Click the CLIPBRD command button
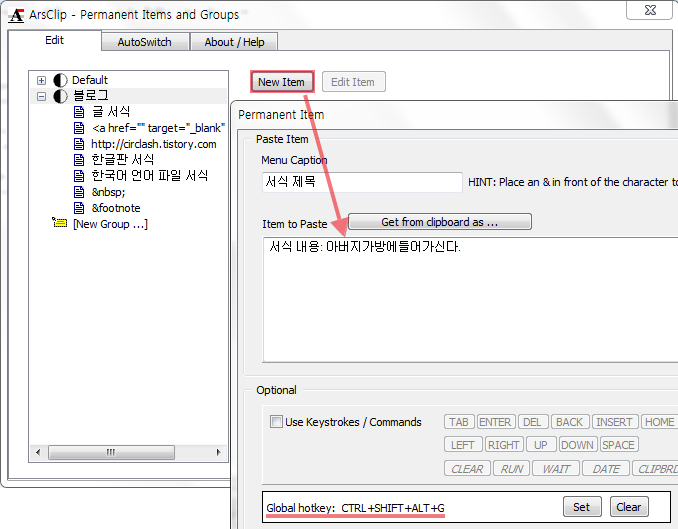The image size is (678, 529). pos(656,469)
